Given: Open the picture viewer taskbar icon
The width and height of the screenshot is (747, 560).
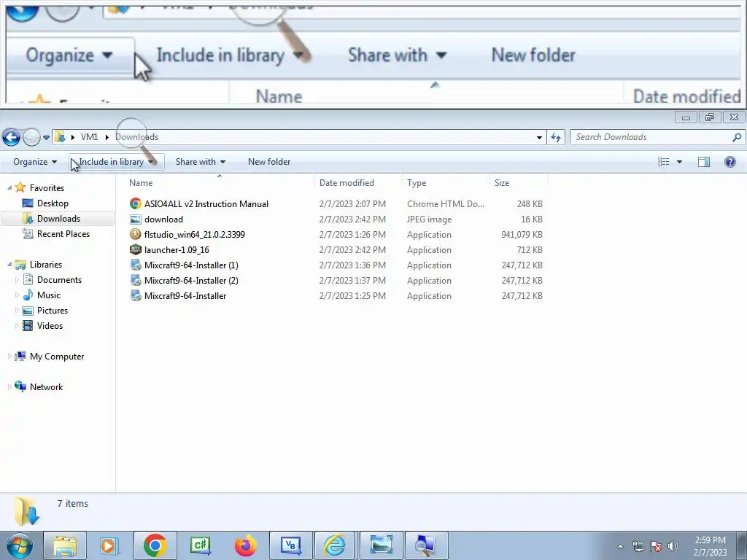Looking at the screenshot, I should (x=381, y=545).
